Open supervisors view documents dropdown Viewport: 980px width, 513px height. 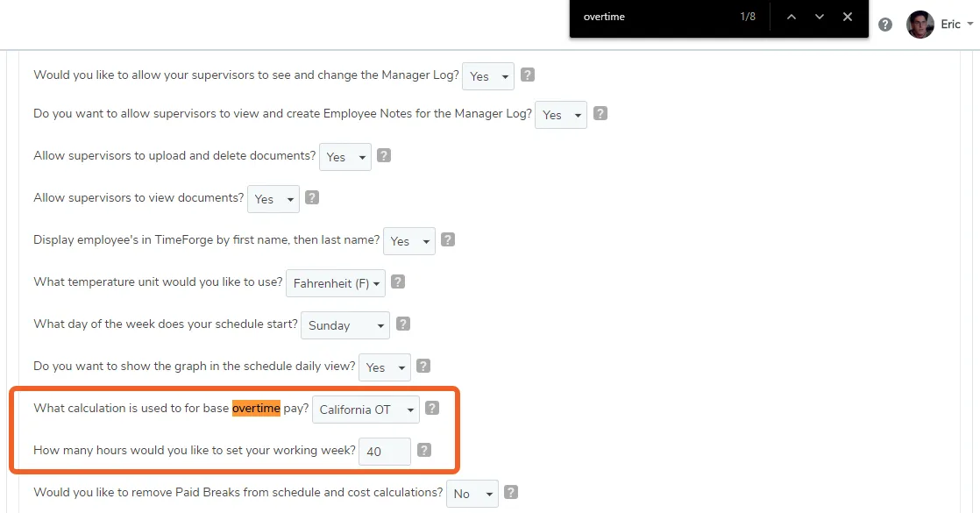273,199
